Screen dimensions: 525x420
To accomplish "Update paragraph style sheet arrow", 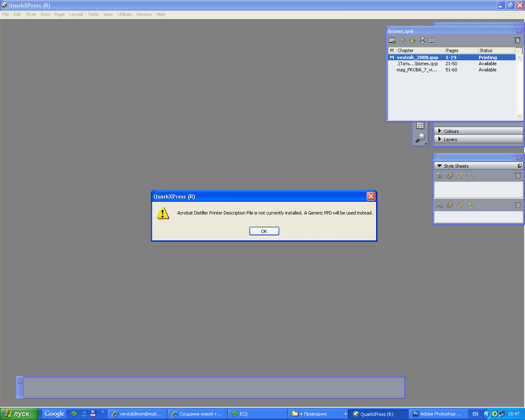I will (x=470, y=176).
